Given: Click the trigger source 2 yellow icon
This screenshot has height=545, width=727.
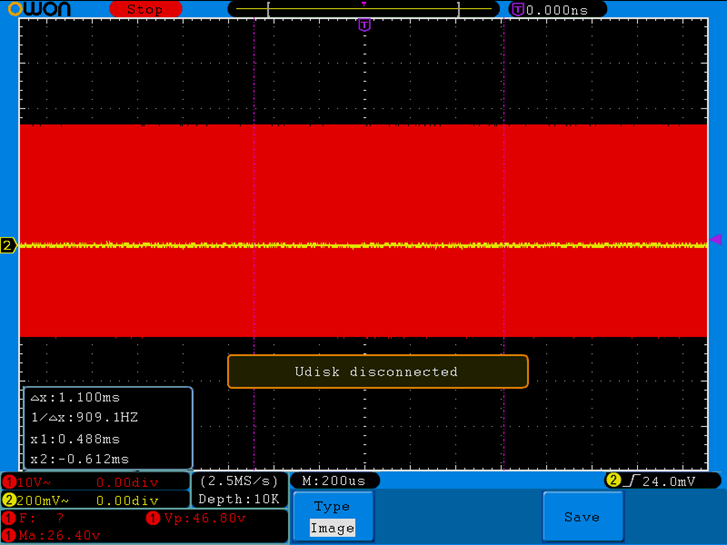Looking at the screenshot, I should coord(613,480).
